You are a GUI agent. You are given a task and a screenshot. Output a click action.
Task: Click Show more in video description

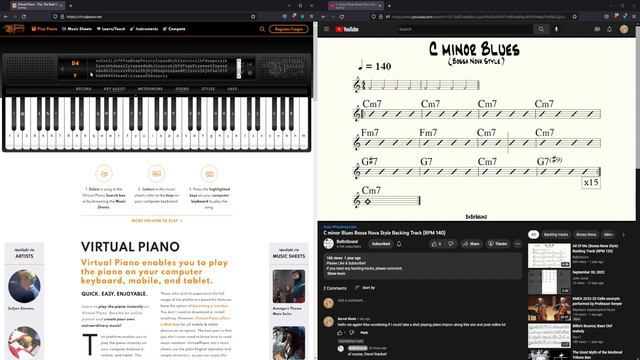click(336, 273)
